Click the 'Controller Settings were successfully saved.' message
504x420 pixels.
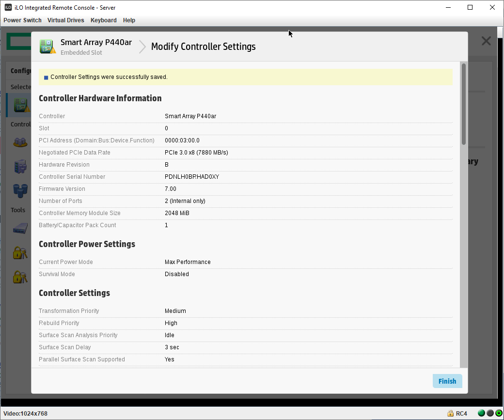coord(109,77)
